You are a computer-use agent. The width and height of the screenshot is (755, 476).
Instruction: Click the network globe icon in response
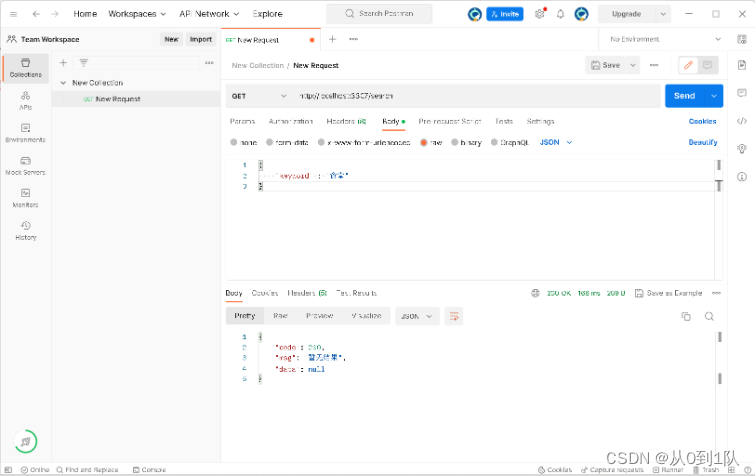(535, 293)
